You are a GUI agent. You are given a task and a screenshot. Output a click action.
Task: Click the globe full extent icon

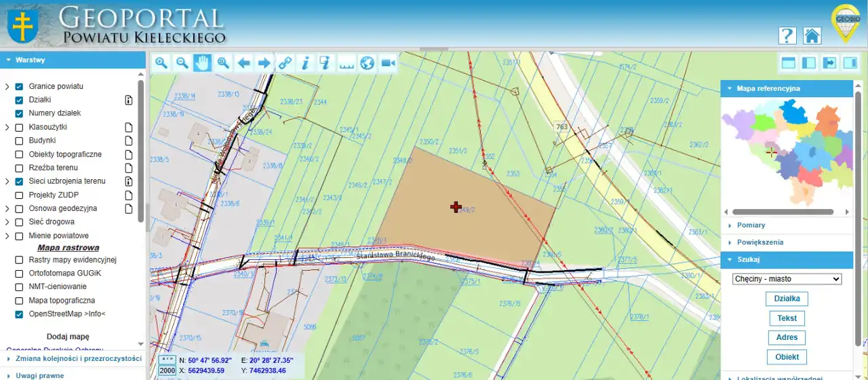click(x=367, y=63)
